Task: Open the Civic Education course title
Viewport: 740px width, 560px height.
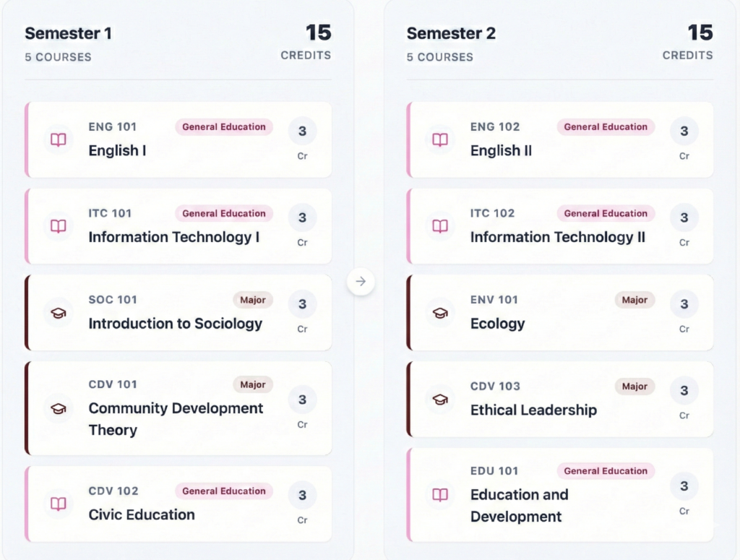Action: click(x=142, y=514)
